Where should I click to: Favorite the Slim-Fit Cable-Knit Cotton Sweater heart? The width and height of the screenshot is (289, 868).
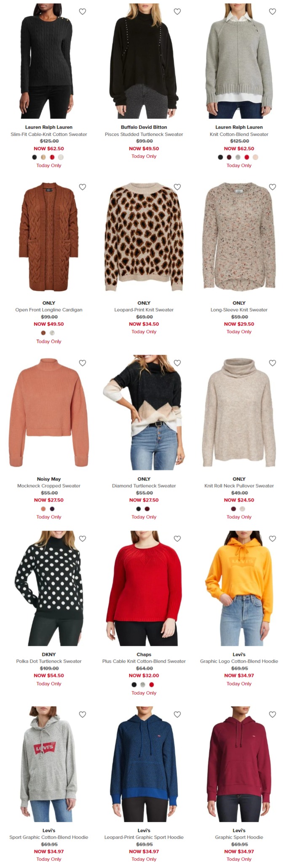(83, 12)
